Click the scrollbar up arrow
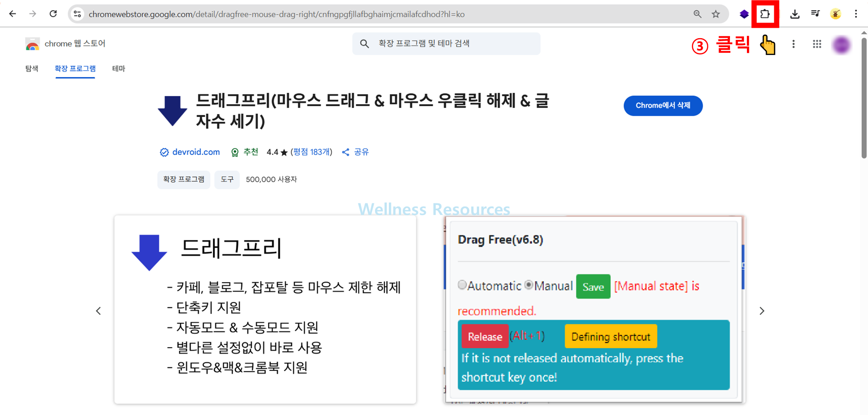Screen dimensions: 868x415 point(864,33)
